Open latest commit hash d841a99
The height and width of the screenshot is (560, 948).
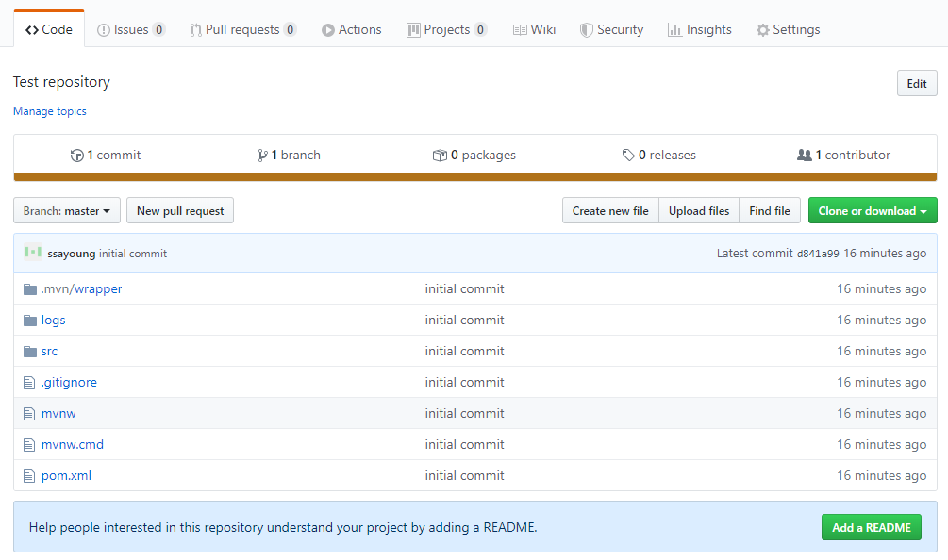(818, 254)
